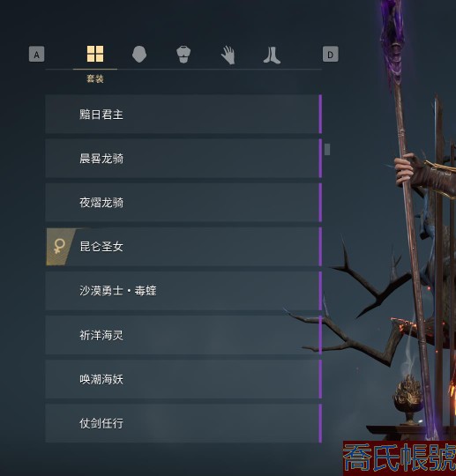Select the 唤潮海妖 outfit set

click(183, 379)
